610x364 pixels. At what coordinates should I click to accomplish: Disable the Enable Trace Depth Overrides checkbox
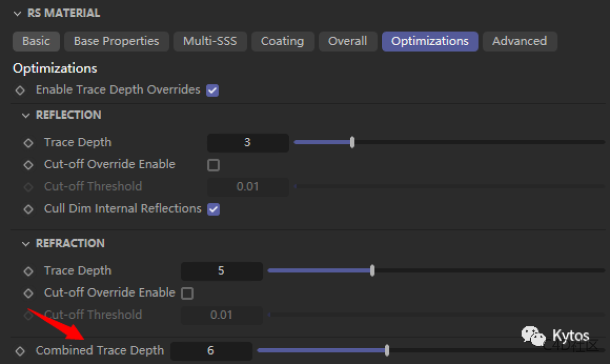(212, 91)
